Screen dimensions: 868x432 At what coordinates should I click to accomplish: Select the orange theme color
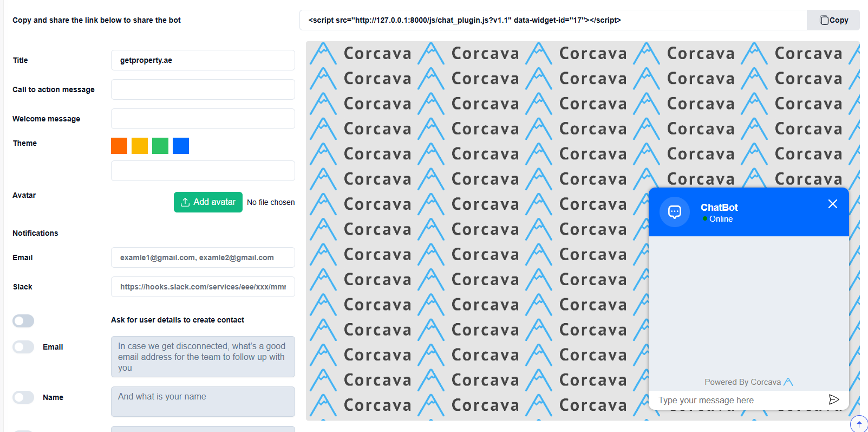pyautogui.click(x=119, y=146)
